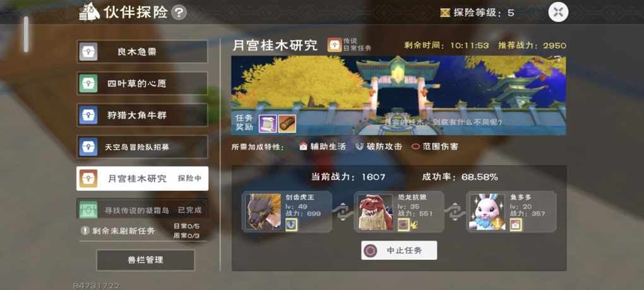Select the 兔多多 rabbit companion portrait

tap(487, 212)
